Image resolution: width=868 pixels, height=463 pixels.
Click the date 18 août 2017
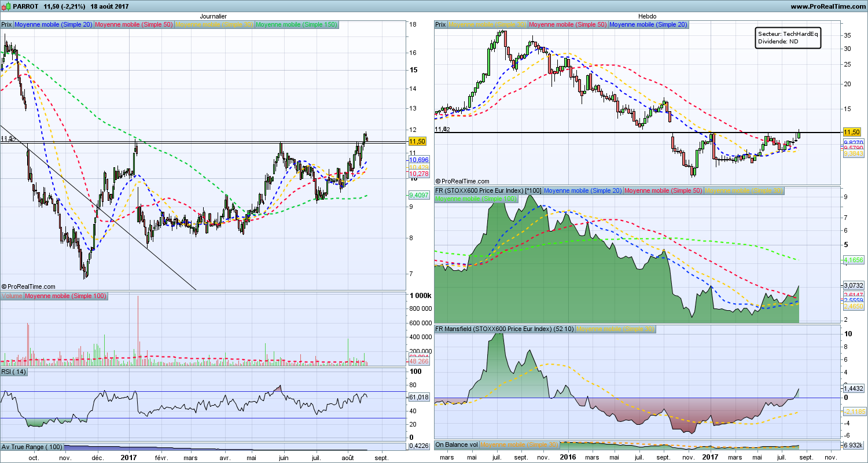point(110,6)
